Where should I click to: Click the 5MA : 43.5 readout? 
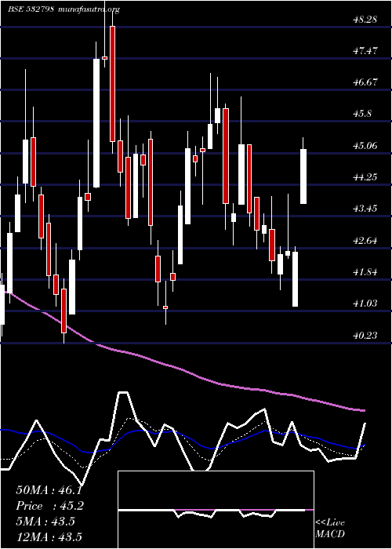point(45,522)
